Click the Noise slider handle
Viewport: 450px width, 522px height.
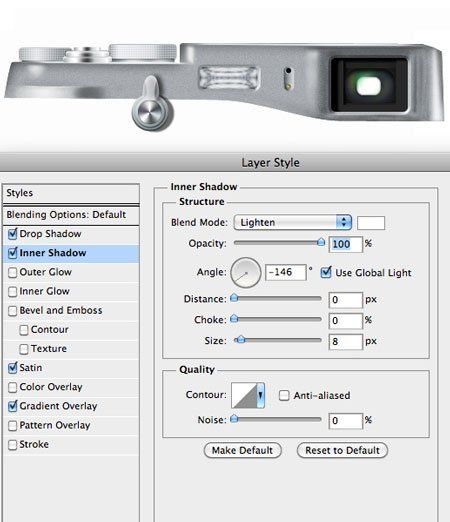point(234,418)
